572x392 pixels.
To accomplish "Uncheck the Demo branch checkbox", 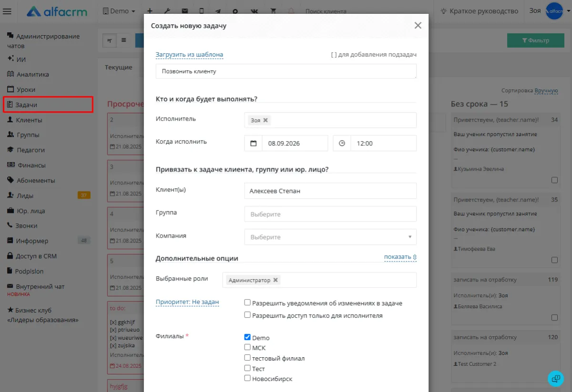I will [247, 337].
